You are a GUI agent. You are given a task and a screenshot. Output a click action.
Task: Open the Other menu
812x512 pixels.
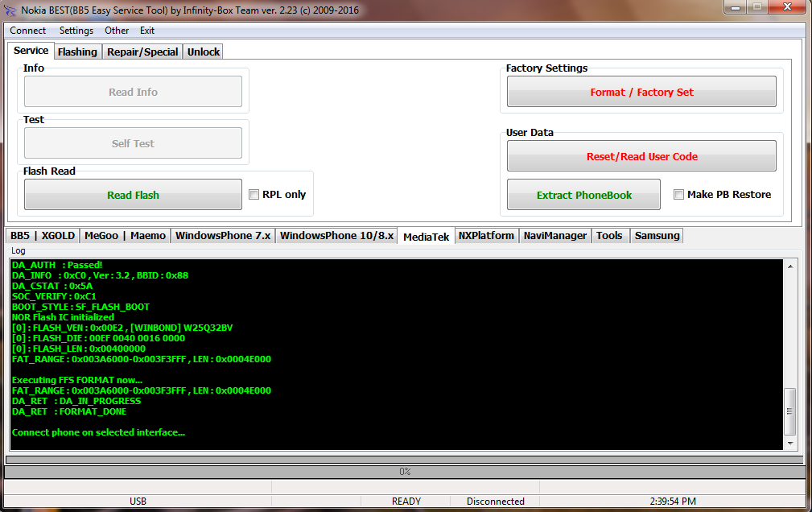[x=117, y=31]
